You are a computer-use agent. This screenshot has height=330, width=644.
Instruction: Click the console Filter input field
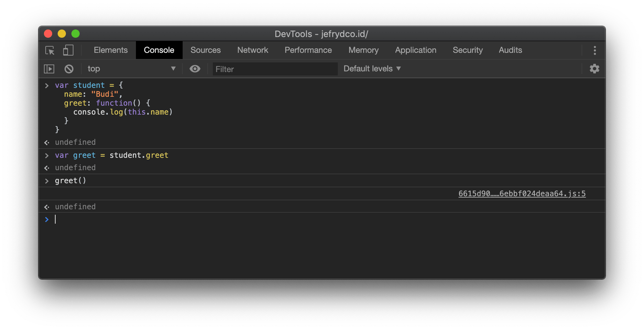pyautogui.click(x=275, y=69)
